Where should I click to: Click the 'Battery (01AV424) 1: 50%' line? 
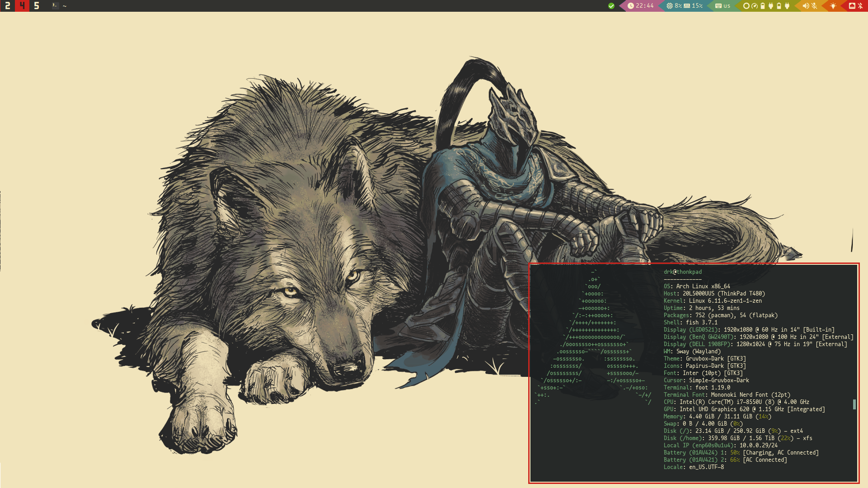pos(741,453)
